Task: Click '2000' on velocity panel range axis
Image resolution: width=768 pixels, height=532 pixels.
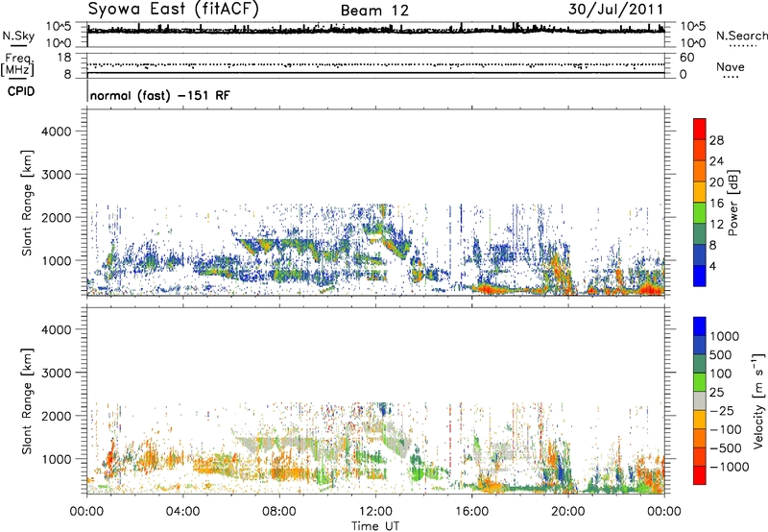Action: 57,416
